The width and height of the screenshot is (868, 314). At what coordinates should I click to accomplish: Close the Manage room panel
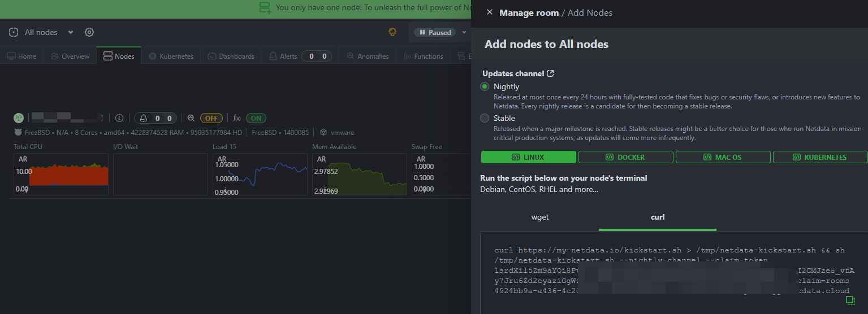point(490,12)
